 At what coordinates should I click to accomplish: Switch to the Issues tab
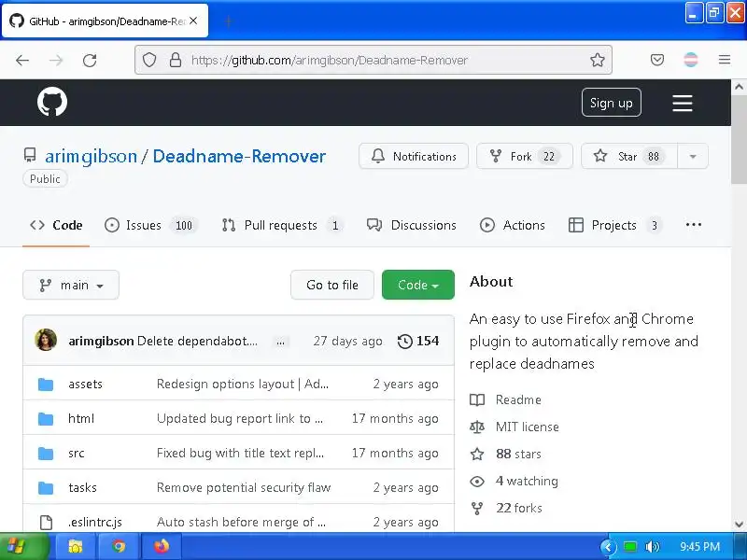coord(151,225)
